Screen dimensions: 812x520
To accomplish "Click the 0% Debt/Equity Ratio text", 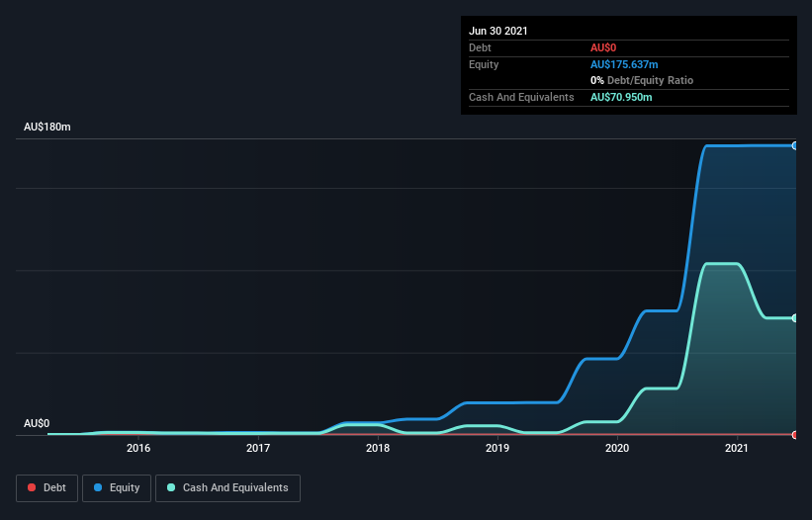I will click(x=642, y=80).
